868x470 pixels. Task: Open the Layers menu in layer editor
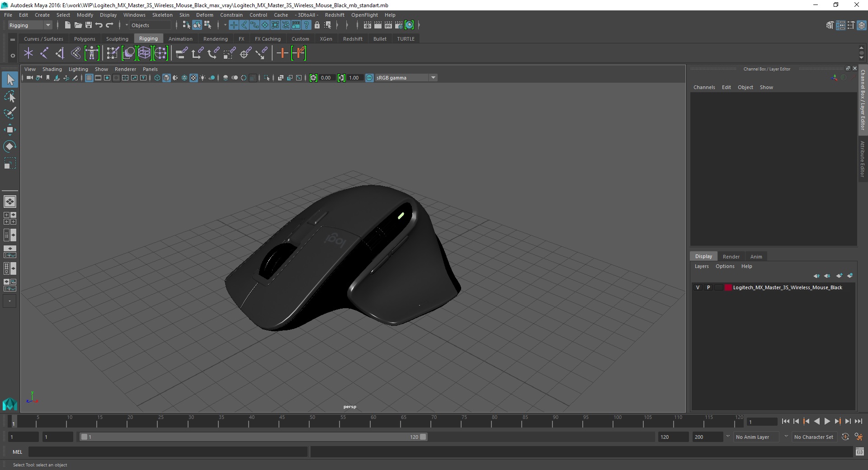point(702,266)
